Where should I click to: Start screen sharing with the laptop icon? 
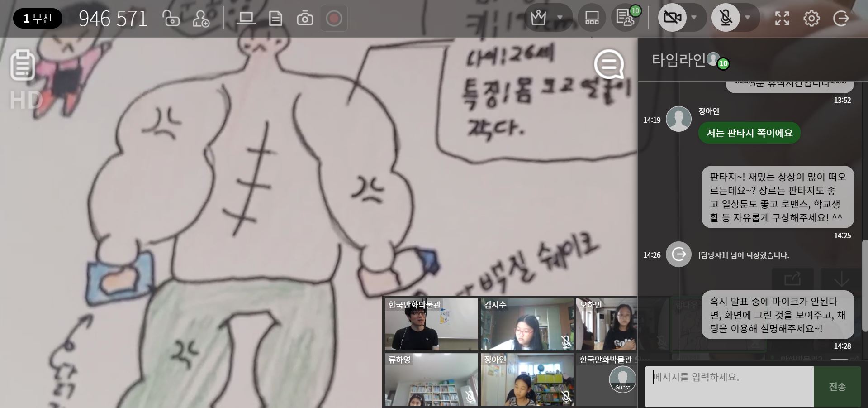(x=246, y=19)
